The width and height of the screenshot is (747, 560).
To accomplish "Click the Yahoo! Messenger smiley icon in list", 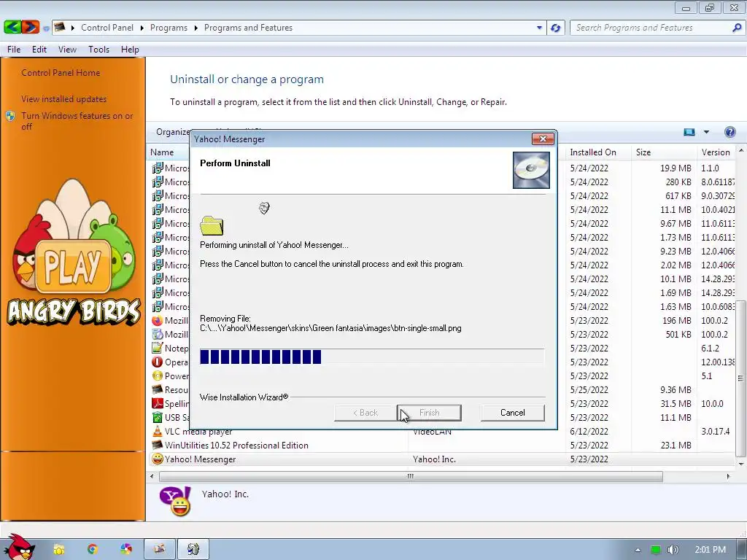I will [158, 459].
